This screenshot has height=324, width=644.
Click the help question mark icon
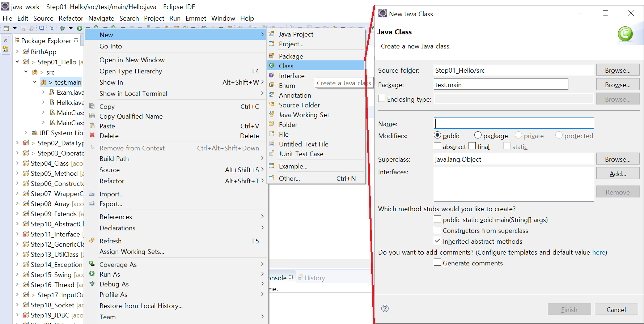[x=385, y=308]
